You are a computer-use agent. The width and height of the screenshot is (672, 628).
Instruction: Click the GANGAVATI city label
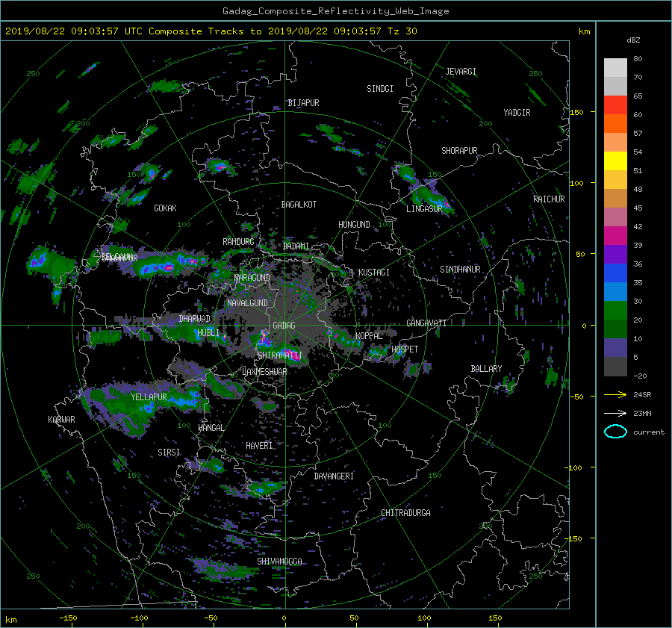pyautogui.click(x=426, y=323)
